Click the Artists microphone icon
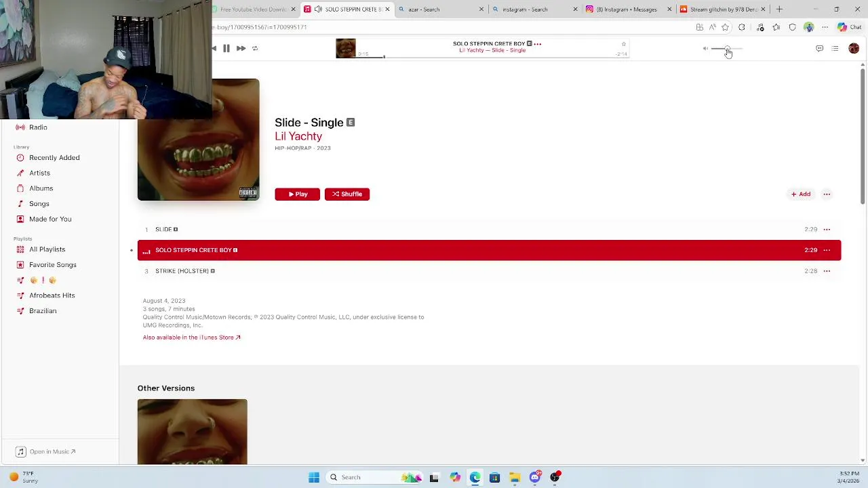This screenshot has height=488, width=868. coord(20,173)
